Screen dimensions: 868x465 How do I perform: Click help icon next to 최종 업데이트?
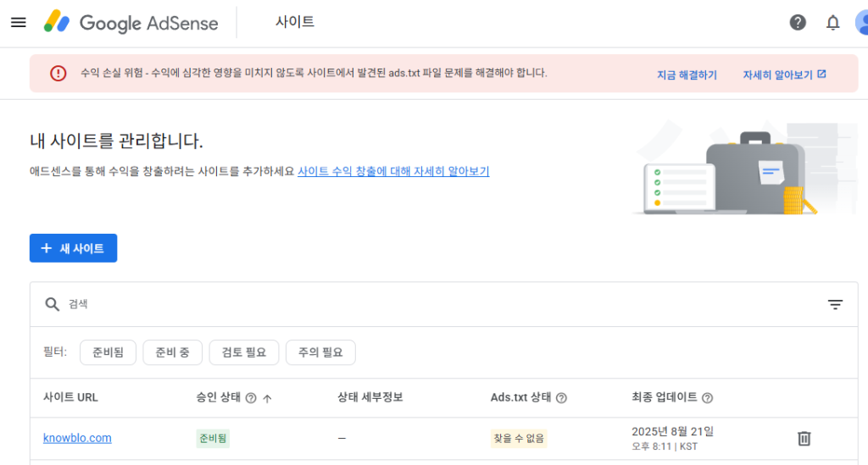(708, 398)
